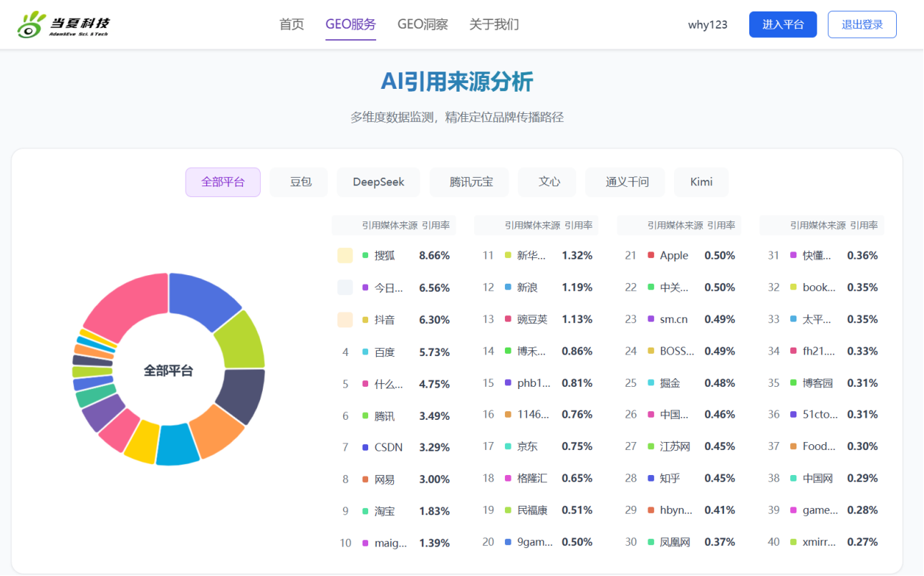Viewport: 924px width, 576px height.
Task: Click the bronze rank badge beside 抖音
Action: [345, 320]
